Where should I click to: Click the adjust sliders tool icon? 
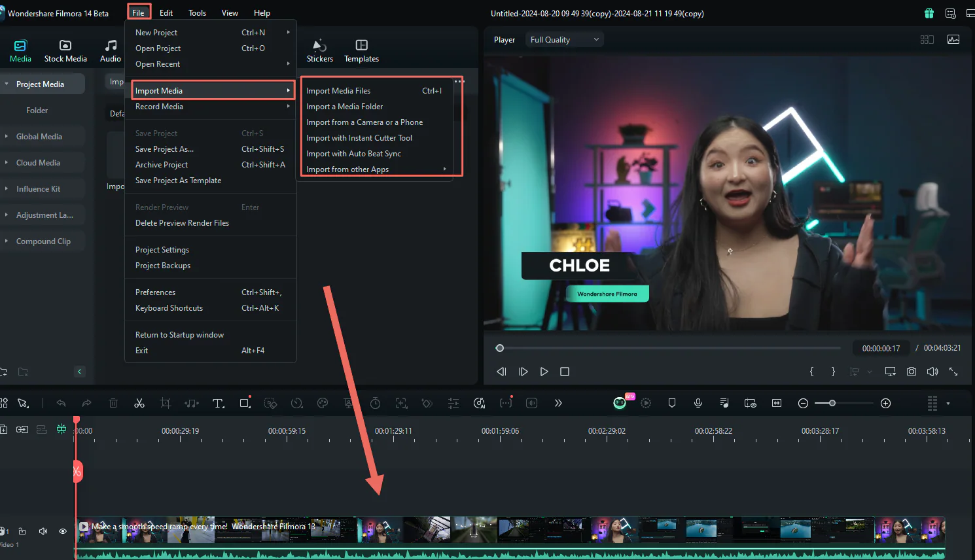[453, 403]
